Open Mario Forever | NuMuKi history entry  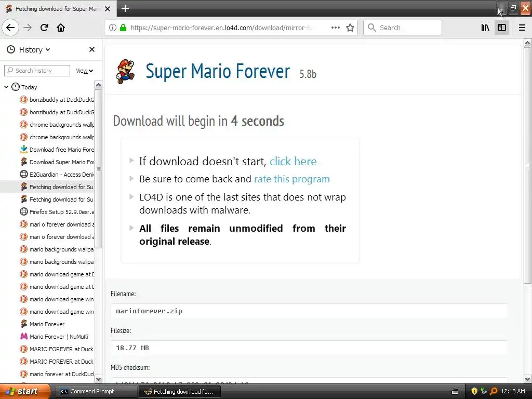pos(54,337)
